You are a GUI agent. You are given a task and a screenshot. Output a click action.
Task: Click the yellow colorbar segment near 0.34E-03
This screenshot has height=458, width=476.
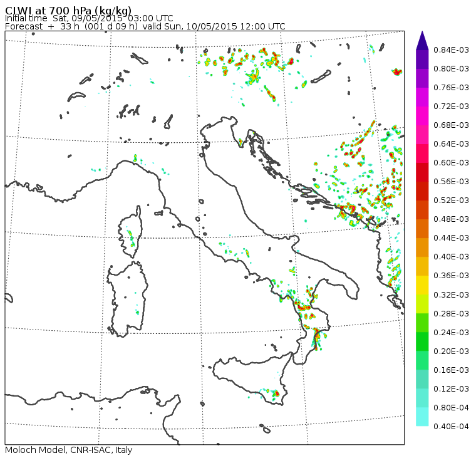tap(422, 285)
